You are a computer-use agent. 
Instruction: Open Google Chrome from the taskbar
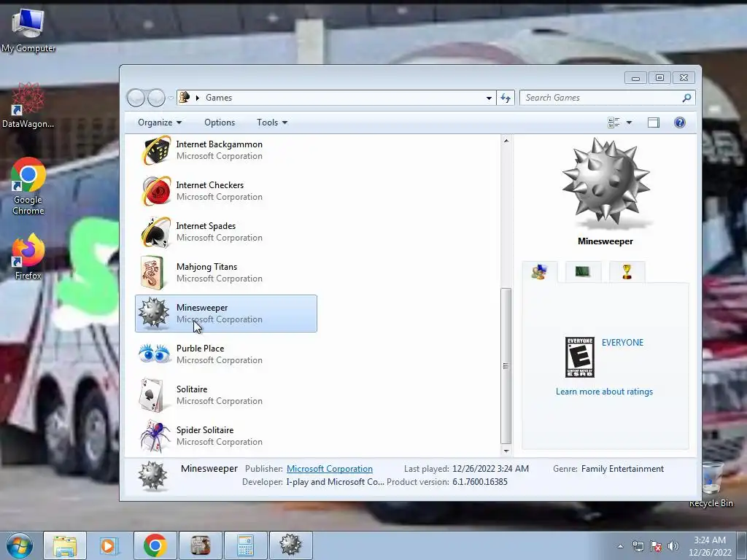point(155,545)
